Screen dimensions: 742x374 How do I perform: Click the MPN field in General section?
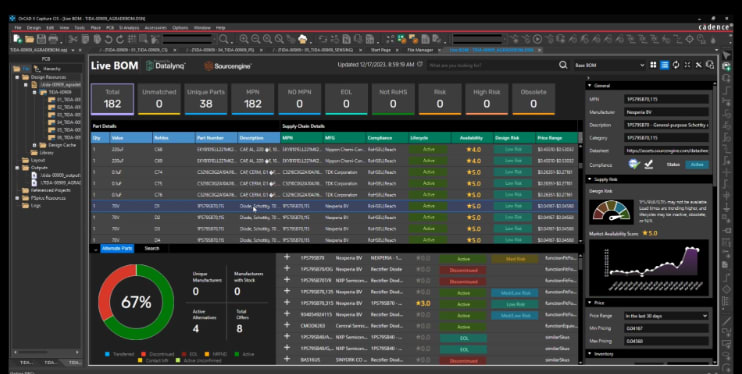point(666,99)
